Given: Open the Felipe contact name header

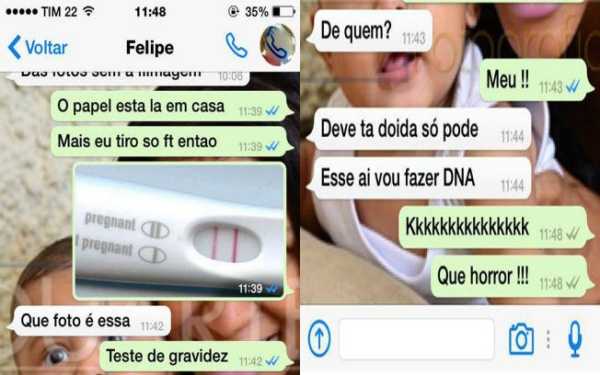Looking at the screenshot, I should 150,48.
